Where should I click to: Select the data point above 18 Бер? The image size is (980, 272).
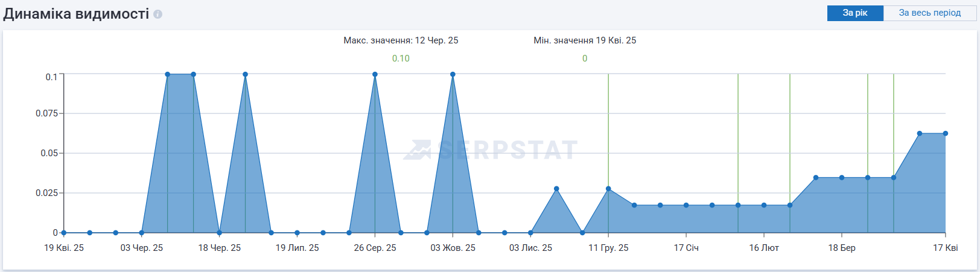click(842, 178)
